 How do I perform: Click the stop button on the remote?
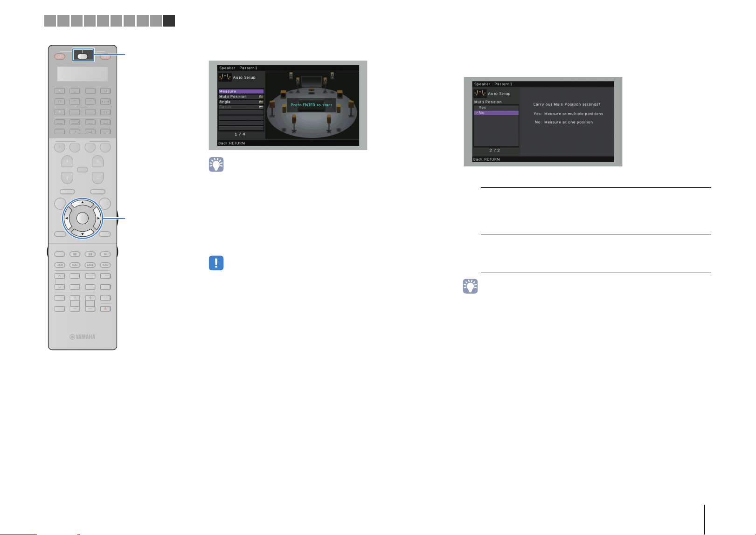tap(75, 254)
